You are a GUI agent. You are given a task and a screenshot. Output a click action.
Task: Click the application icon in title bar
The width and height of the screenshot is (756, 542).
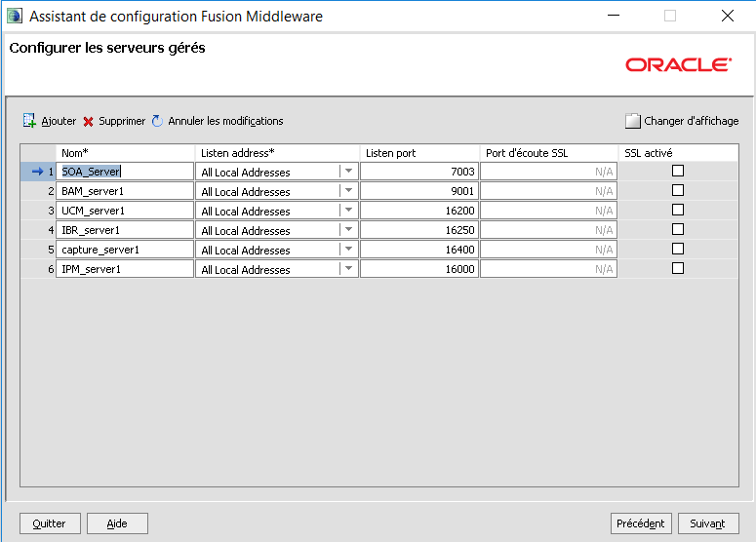pos(15,16)
